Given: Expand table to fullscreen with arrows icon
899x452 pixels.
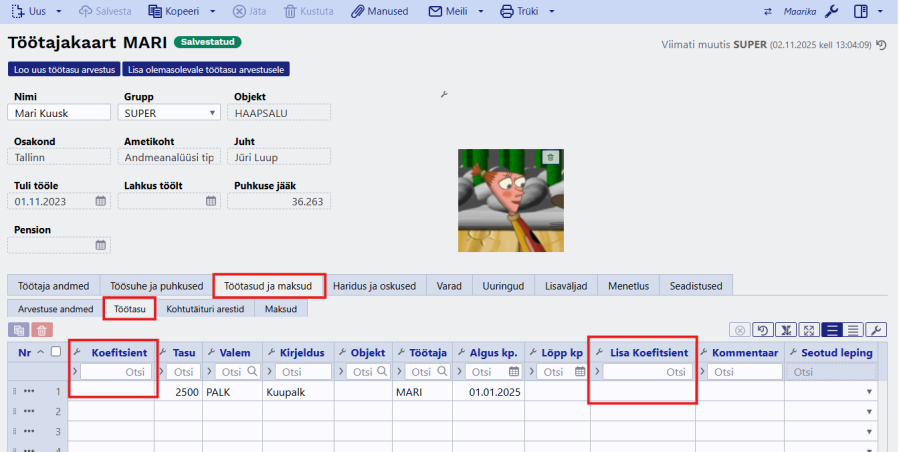Looking at the screenshot, I should [809, 330].
